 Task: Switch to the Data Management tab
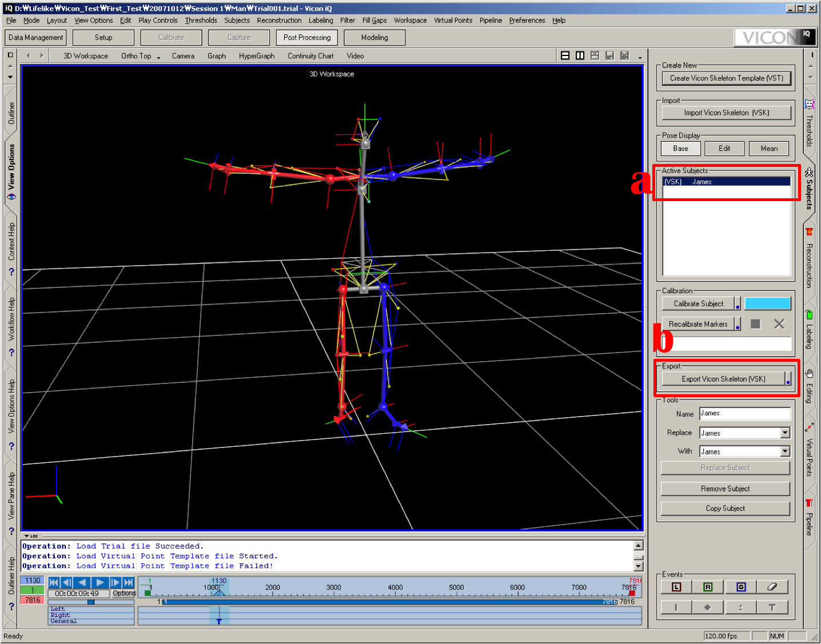click(x=35, y=38)
